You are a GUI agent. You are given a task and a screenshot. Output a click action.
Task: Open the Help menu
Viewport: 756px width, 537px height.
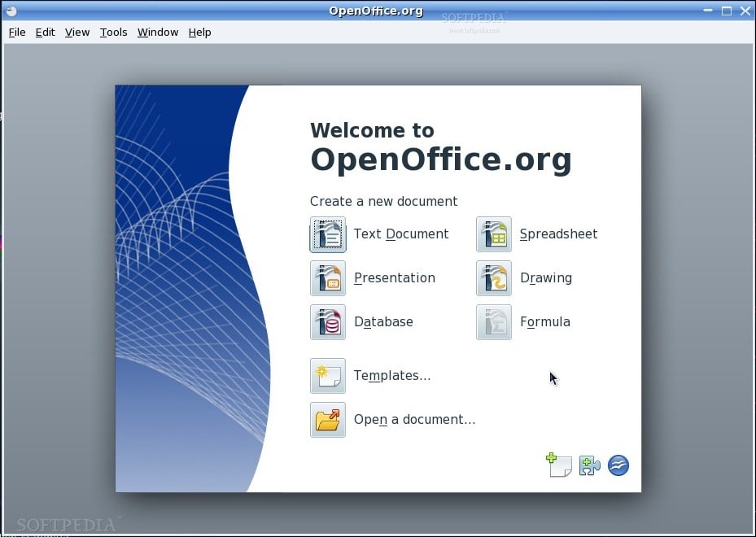point(199,32)
